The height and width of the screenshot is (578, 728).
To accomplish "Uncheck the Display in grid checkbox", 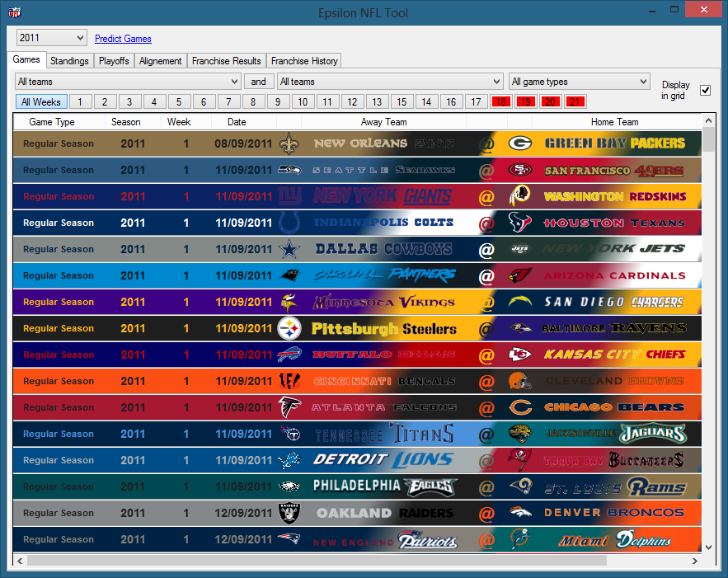I will pyautogui.click(x=705, y=90).
